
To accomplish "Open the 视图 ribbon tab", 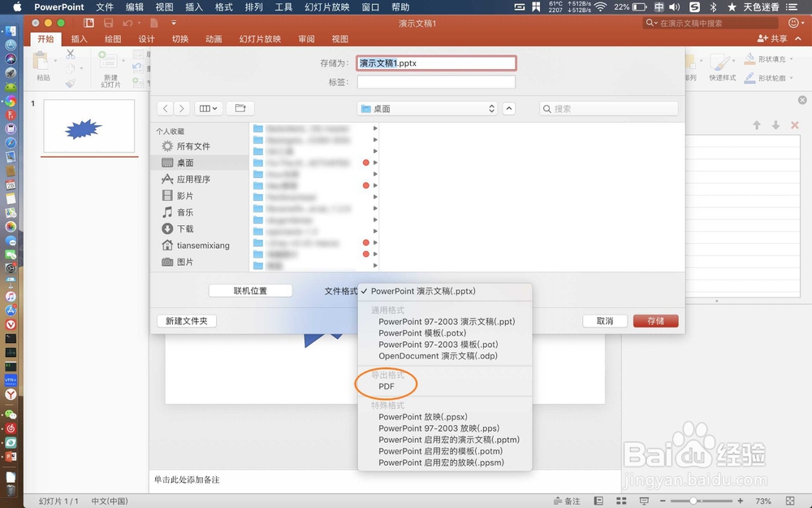I will (339, 39).
